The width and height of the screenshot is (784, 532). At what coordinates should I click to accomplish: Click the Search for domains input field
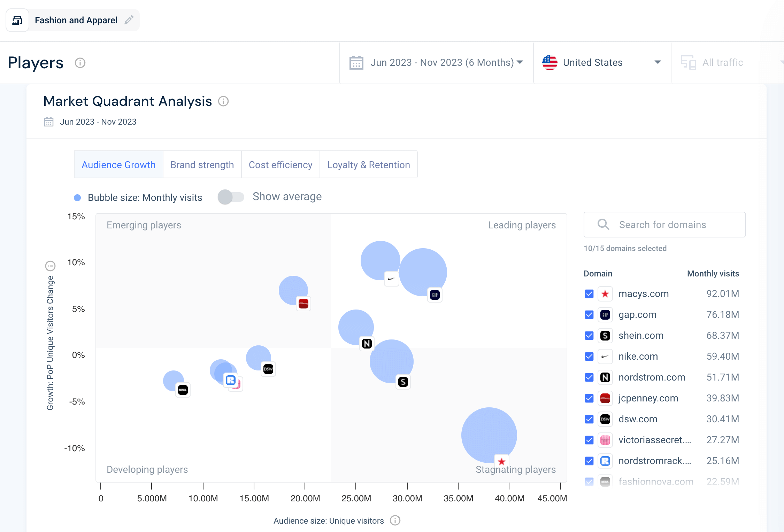pos(664,225)
